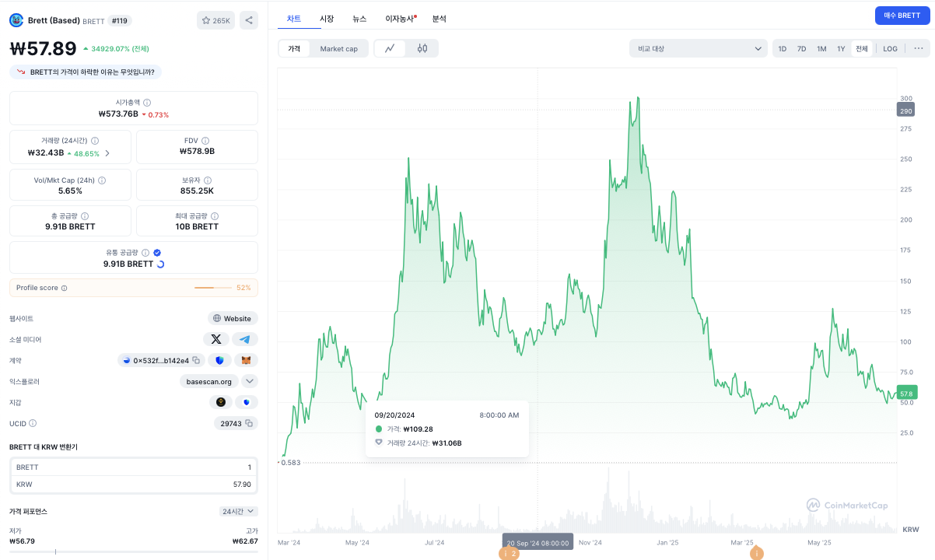Copy the contract address 0x532f...b142e4

[x=196, y=360]
